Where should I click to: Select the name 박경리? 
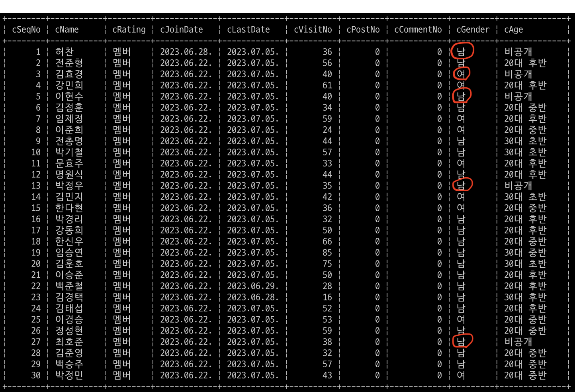(69, 219)
